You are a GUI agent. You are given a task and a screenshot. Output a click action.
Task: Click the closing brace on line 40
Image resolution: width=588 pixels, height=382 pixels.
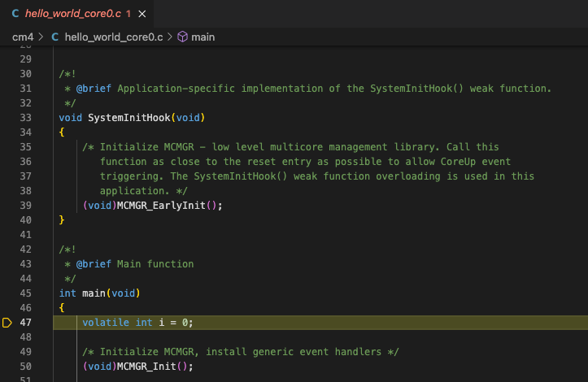pos(62,220)
